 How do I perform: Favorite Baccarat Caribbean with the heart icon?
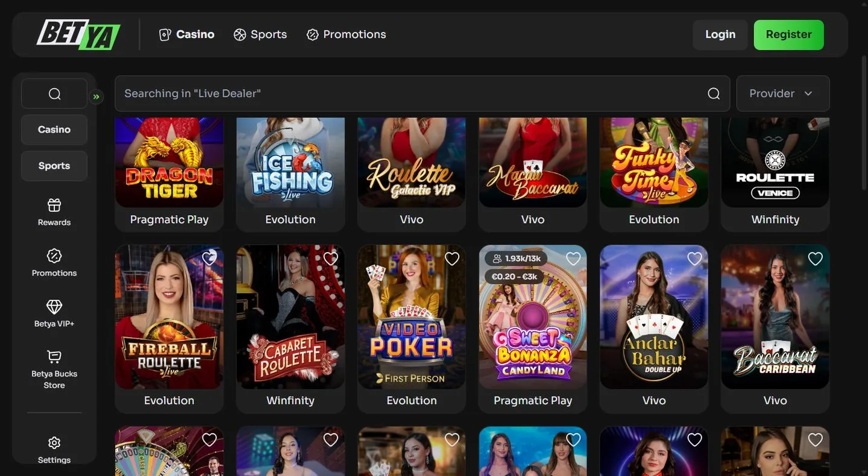[x=816, y=258]
